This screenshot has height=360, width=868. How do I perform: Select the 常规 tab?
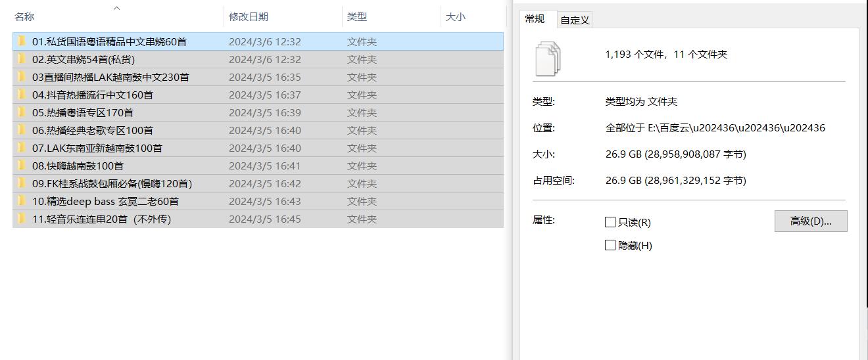point(535,19)
